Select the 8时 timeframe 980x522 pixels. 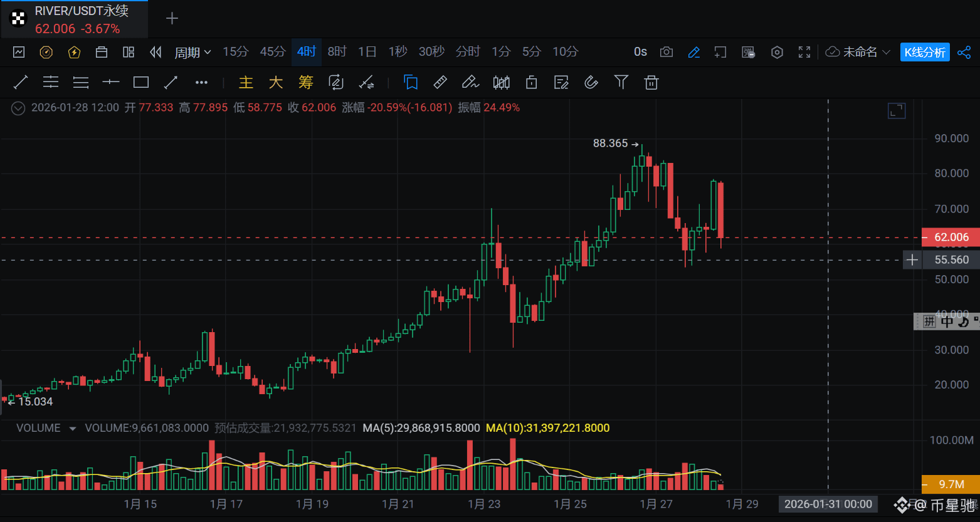click(337, 52)
